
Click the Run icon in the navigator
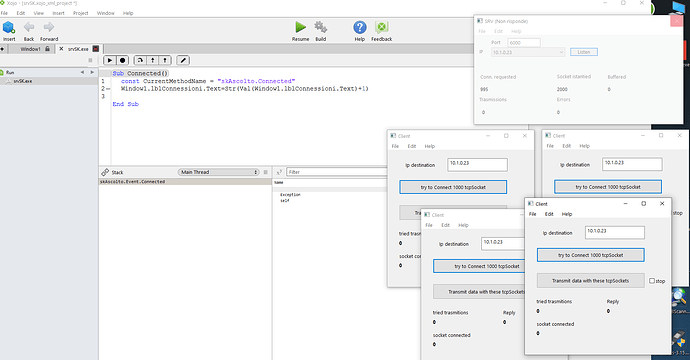(2, 72)
